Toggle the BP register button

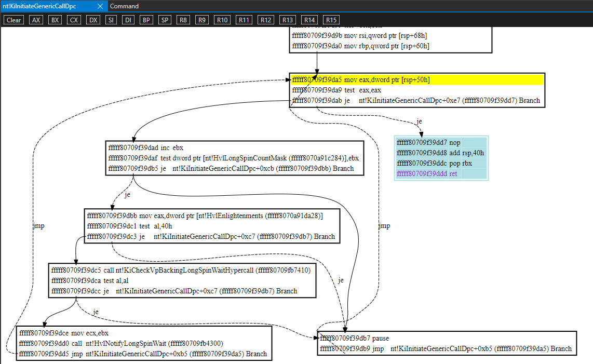(x=147, y=20)
